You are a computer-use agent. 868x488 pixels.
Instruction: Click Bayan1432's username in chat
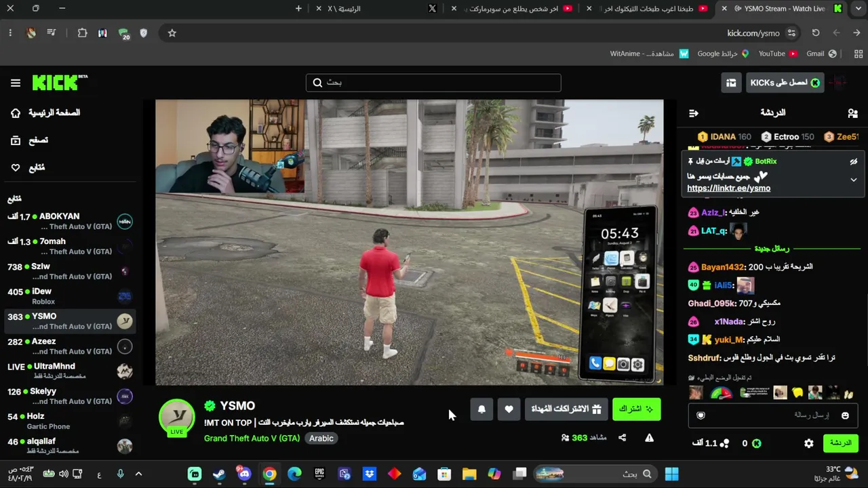723,267
